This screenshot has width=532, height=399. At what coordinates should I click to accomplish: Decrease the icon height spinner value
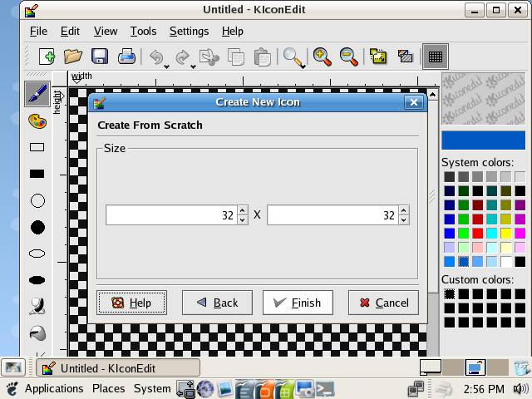403,220
